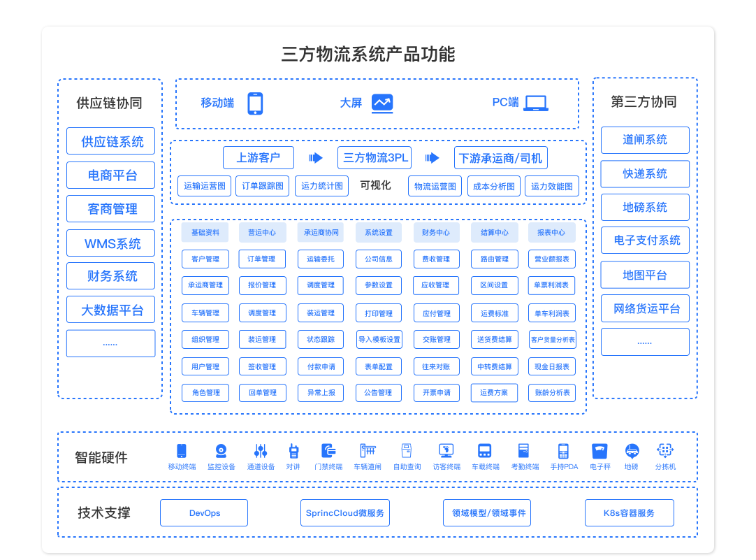Select the 手持PDA icon
Viewport: 756px width, 560px height.
pyautogui.click(x=563, y=450)
